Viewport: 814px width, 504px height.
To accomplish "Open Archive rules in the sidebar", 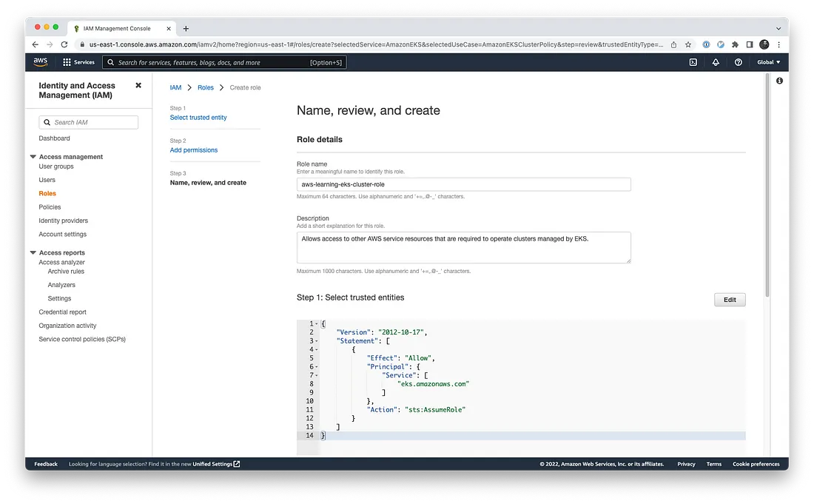I will click(66, 272).
